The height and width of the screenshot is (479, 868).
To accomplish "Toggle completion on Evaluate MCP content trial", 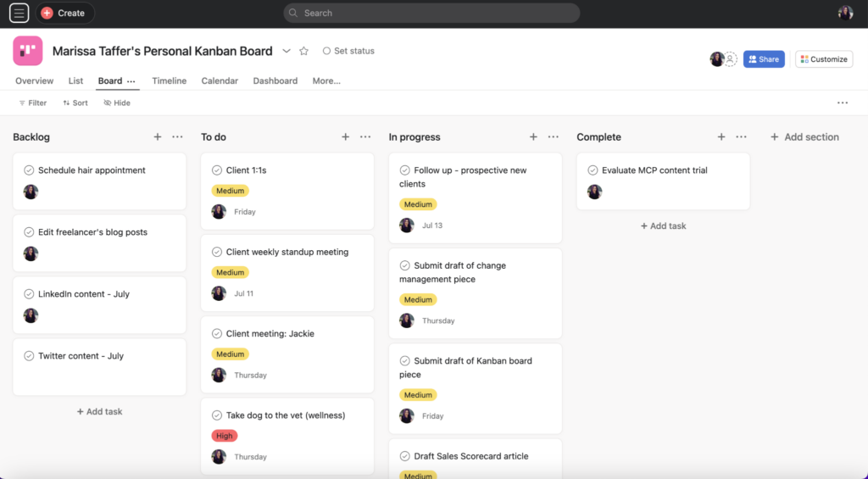I will point(593,170).
